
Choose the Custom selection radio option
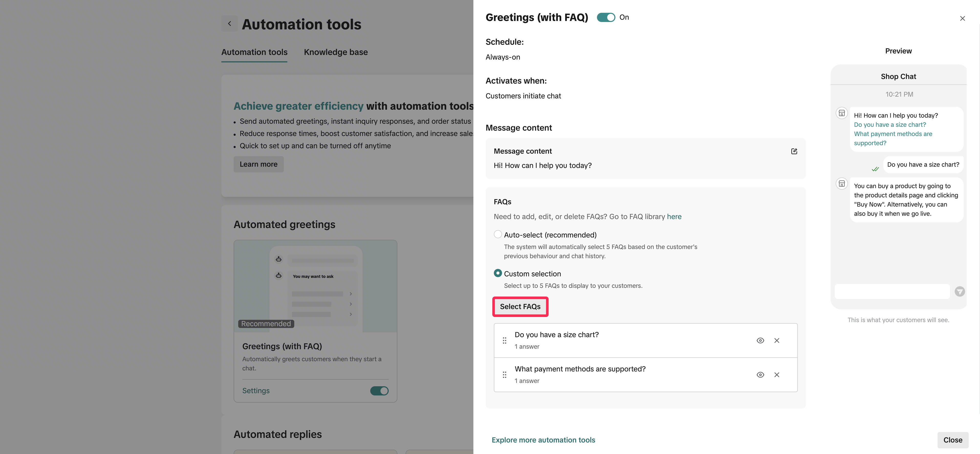(x=498, y=273)
